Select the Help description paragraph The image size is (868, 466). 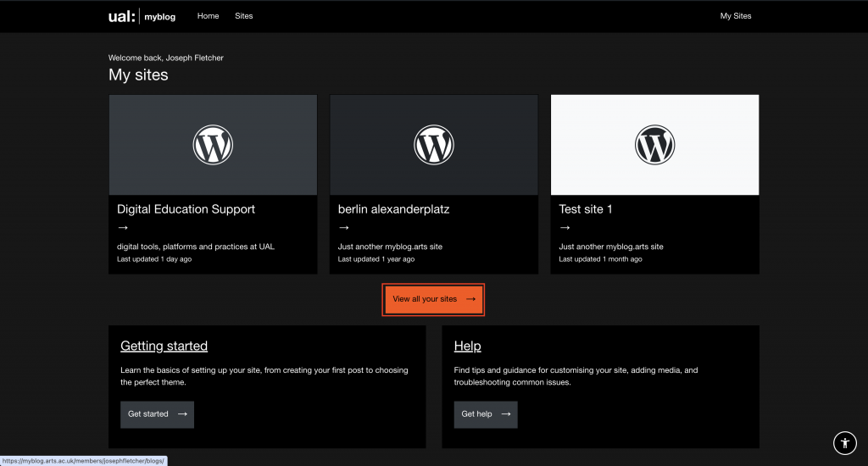576,376
